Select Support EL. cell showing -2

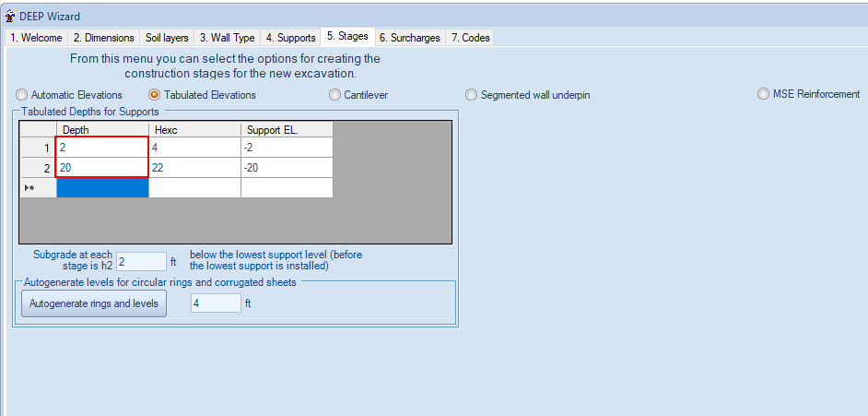click(287, 148)
